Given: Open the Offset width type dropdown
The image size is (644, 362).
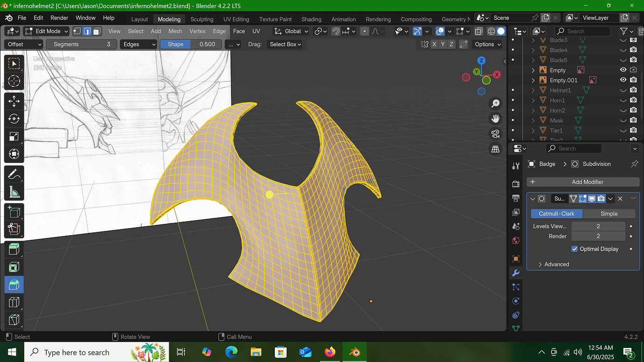Looking at the screenshot, I should click(24, 44).
